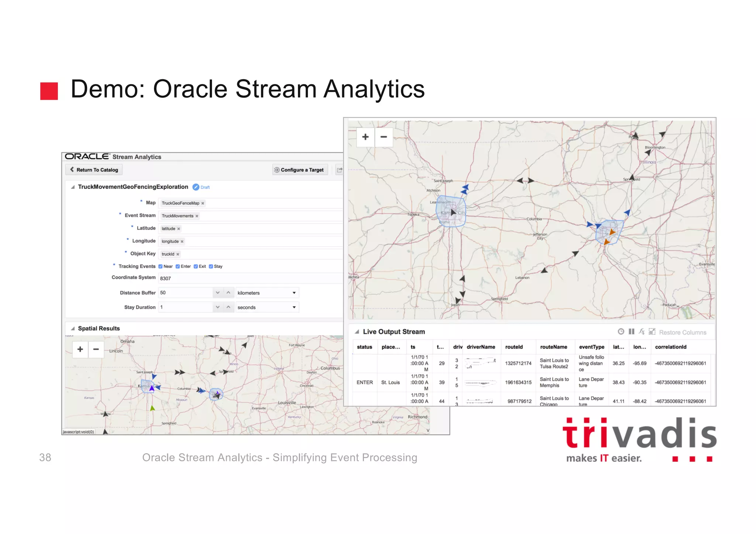This screenshot has width=756, height=534.
Task: Click the status column header
Action: point(364,347)
